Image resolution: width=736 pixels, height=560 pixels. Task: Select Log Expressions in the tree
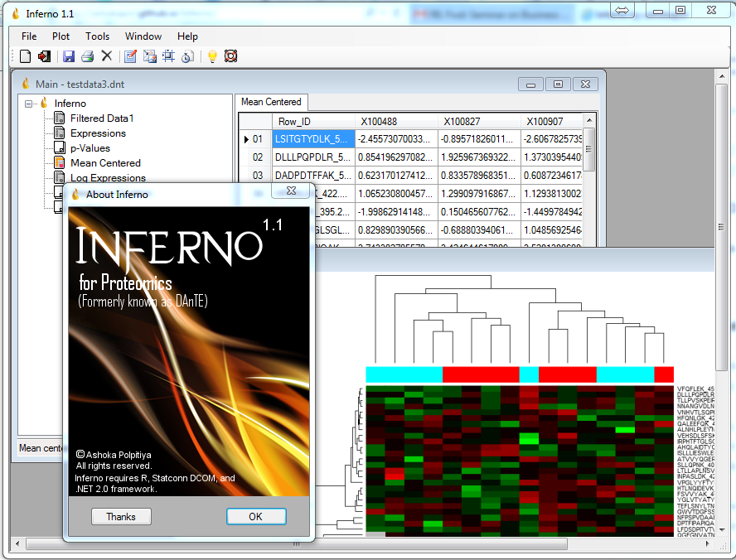(x=108, y=177)
